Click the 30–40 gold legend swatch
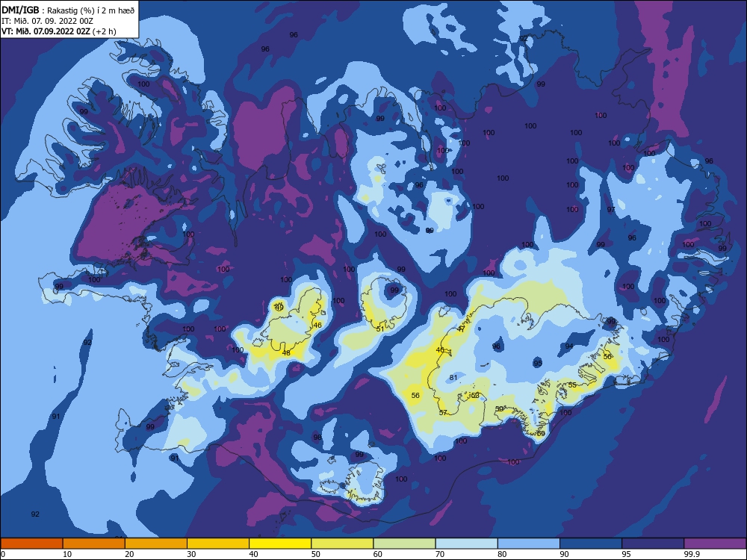 218,544
